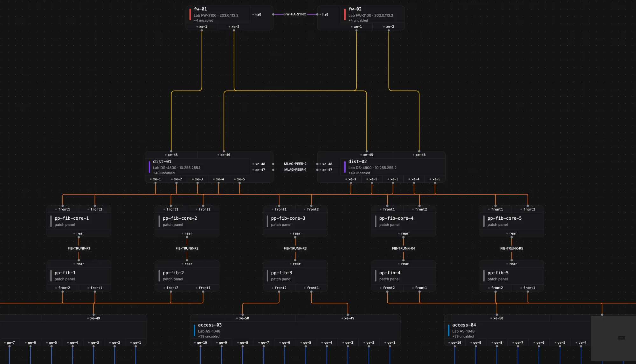
Task: Select the pp-fib-core-5 patch panel
Action: [x=512, y=221]
